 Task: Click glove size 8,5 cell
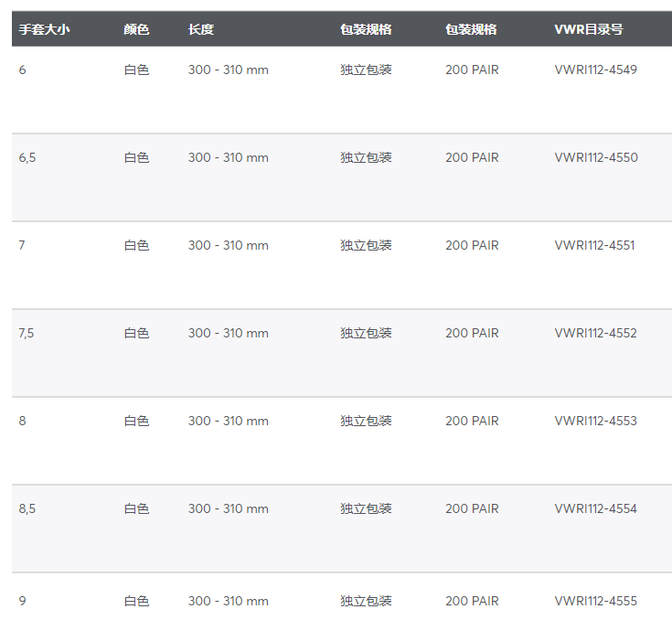point(27,509)
